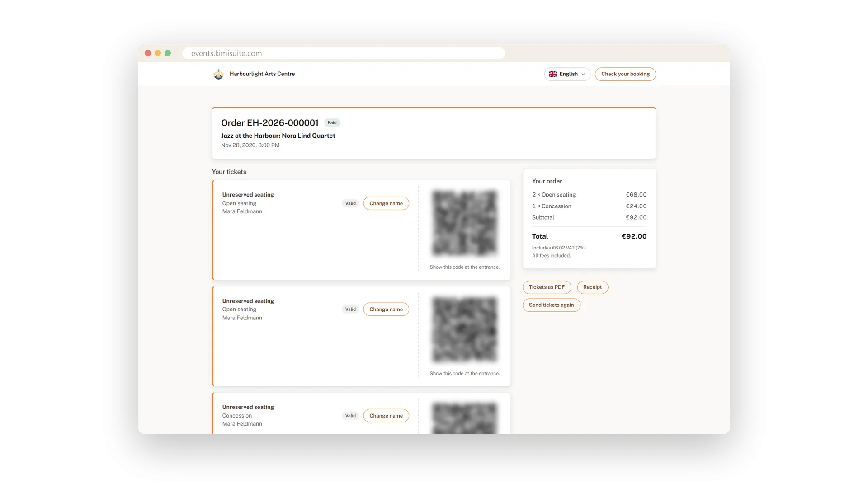Click Mara Feldmann on the first ticket
This screenshot has height=488, width=868.
coord(242,211)
